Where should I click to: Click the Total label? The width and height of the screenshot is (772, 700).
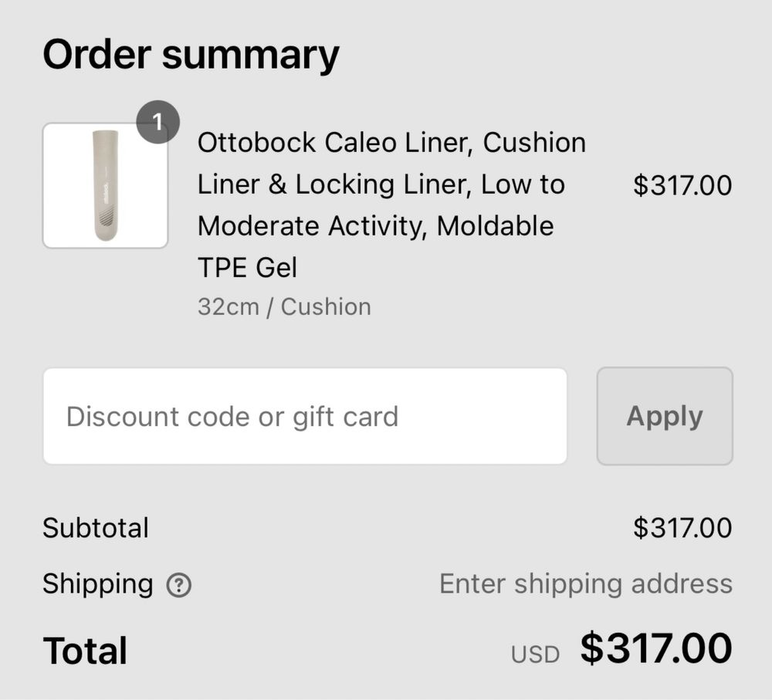point(85,651)
